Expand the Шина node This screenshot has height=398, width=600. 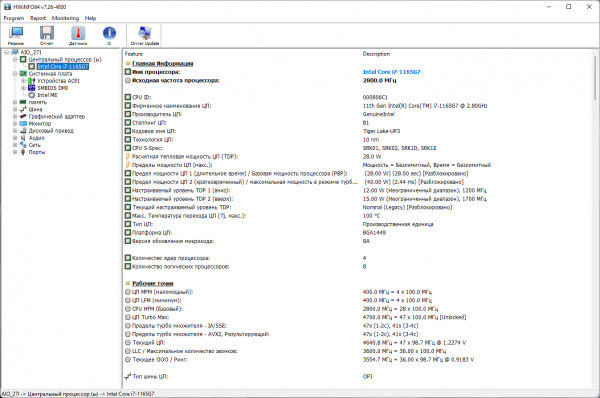click(x=15, y=109)
